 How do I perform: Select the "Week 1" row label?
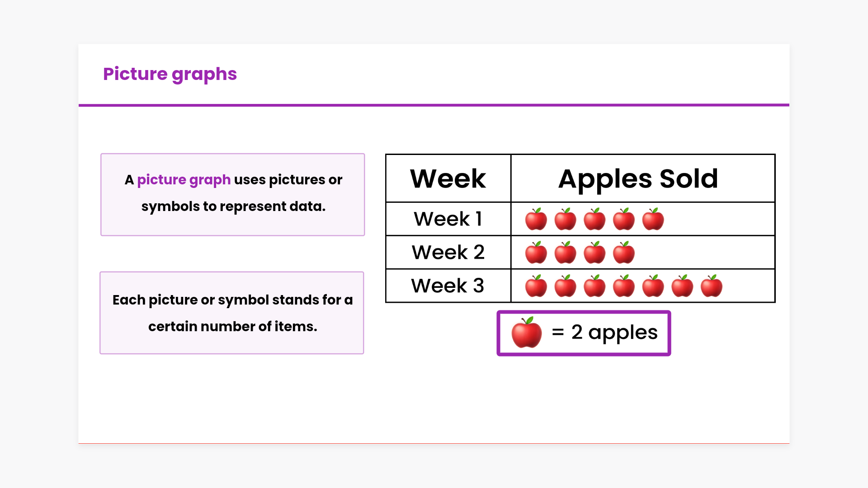pyautogui.click(x=448, y=219)
